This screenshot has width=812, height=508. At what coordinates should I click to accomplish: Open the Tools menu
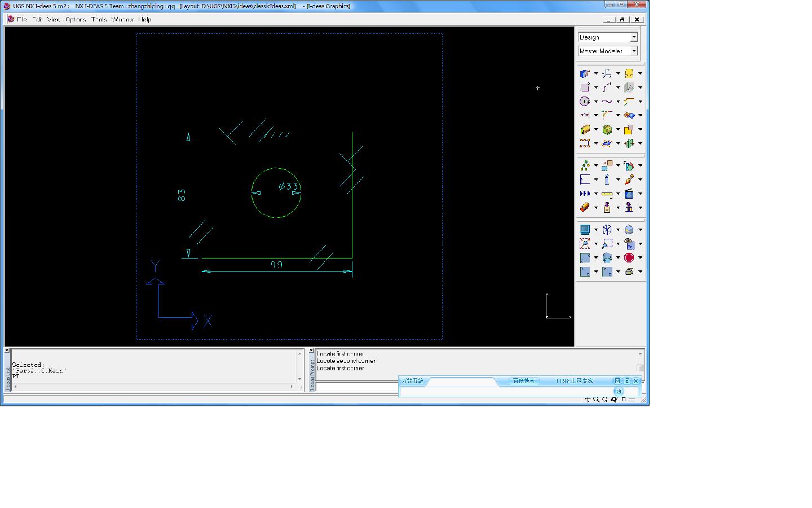(99, 19)
